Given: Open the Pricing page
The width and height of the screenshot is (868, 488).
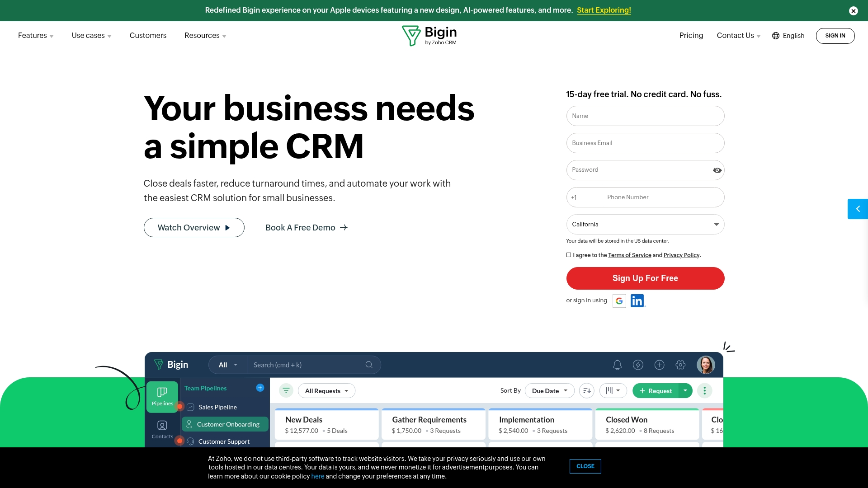Looking at the screenshot, I should click(691, 36).
